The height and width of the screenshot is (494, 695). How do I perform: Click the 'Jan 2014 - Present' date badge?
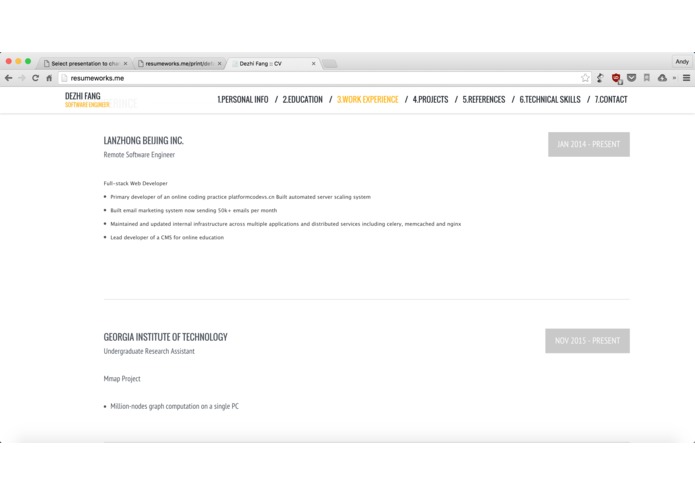tap(589, 144)
